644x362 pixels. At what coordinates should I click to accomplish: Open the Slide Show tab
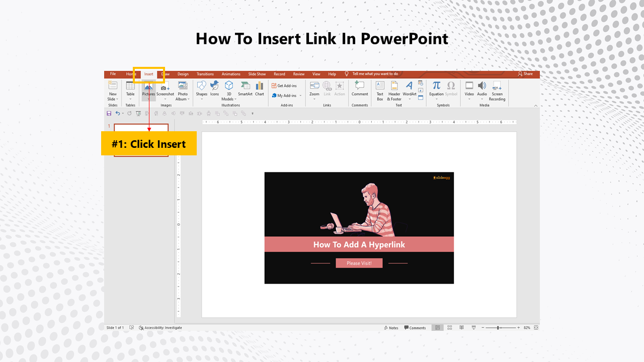tap(257, 74)
